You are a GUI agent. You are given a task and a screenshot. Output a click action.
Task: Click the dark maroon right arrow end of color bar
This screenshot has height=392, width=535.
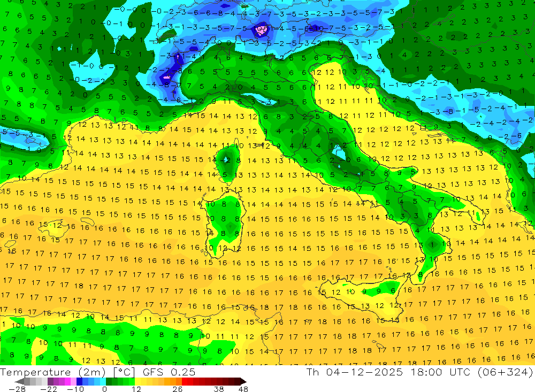[243, 381]
